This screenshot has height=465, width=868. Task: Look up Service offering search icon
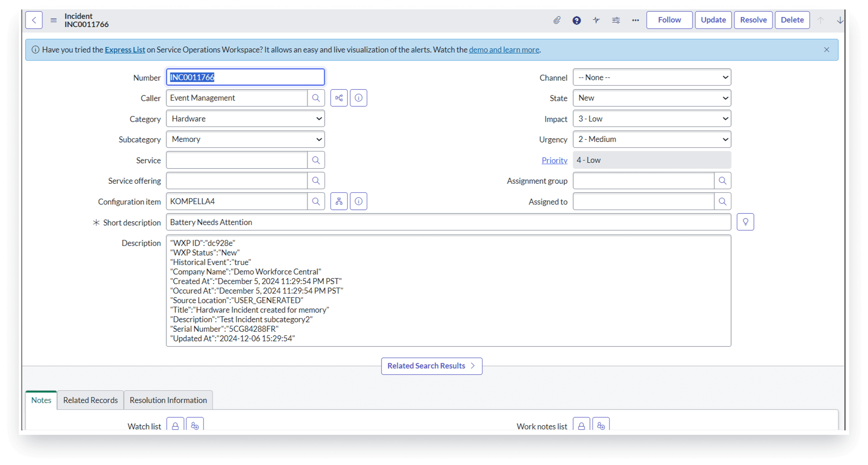316,180
